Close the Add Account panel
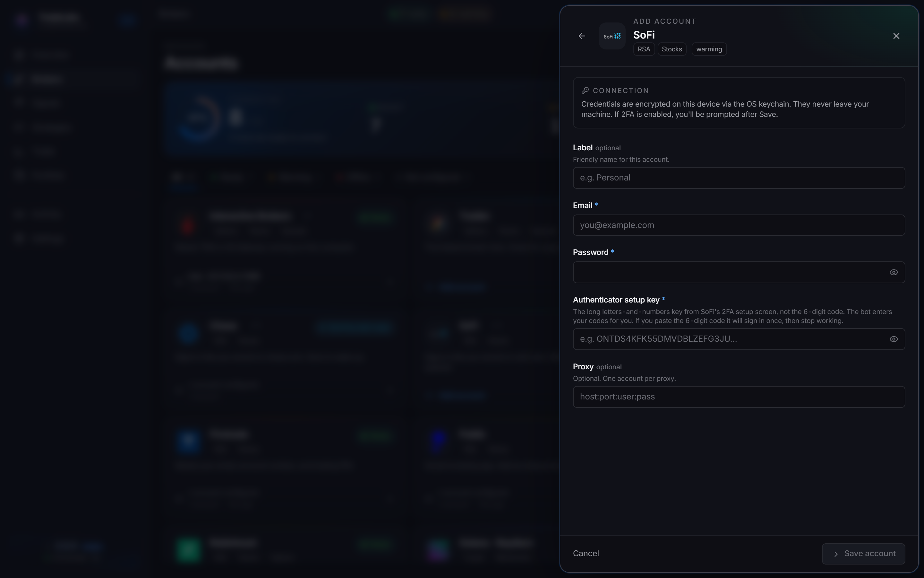This screenshot has width=924, height=578. click(896, 36)
